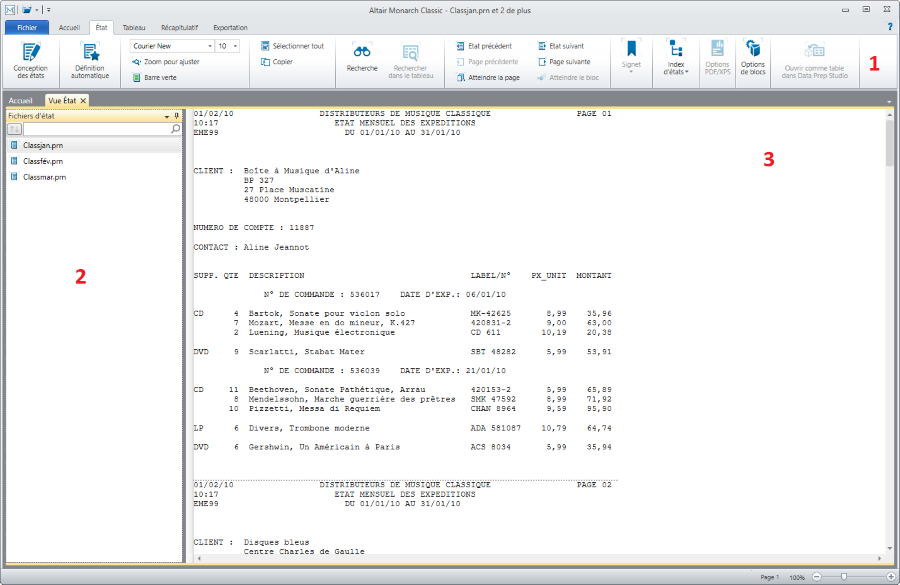900x585 pixels.
Task: Open the Fichier menu
Action: coord(26,27)
